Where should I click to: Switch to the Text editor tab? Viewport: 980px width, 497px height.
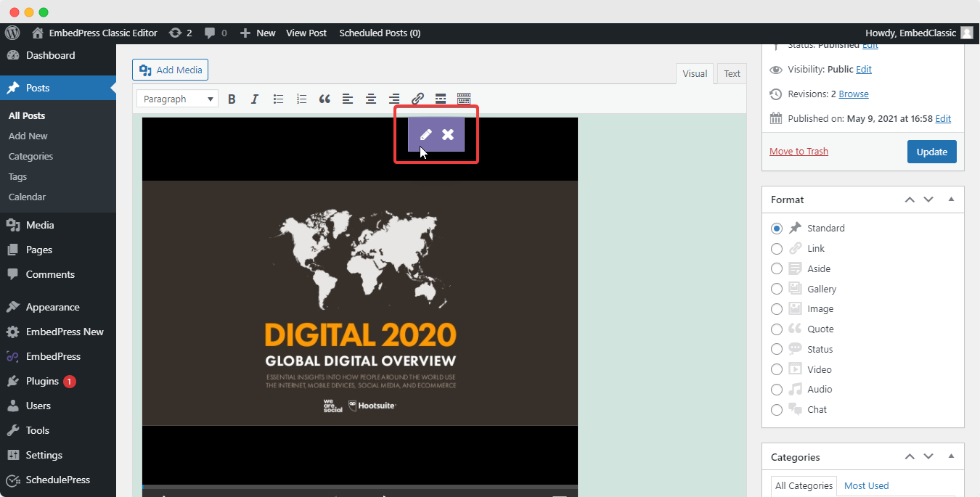(x=732, y=73)
